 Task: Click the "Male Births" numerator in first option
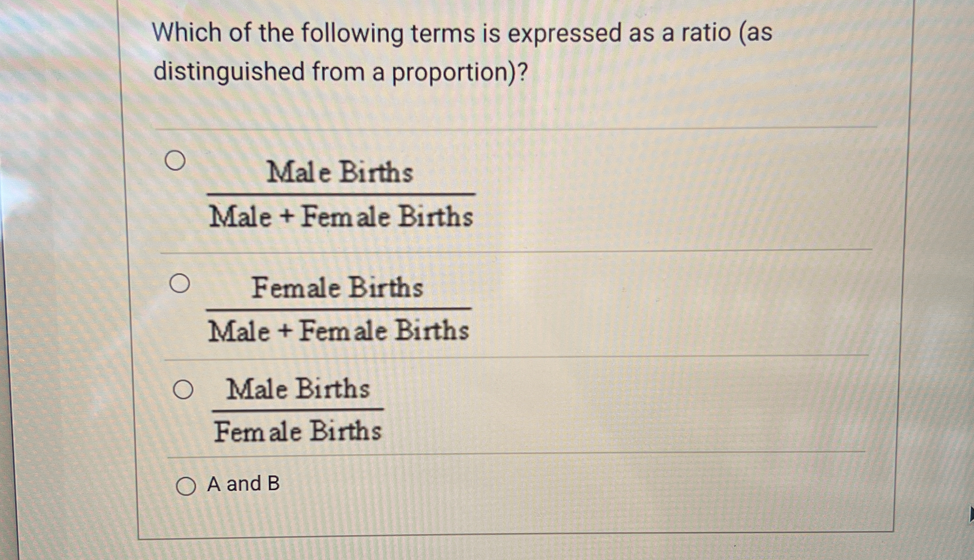coord(340,172)
